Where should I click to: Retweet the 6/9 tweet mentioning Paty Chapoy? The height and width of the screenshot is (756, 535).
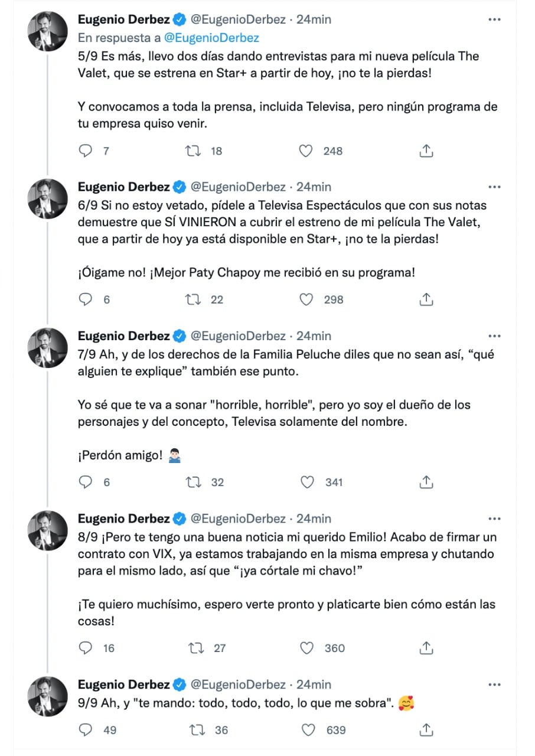(192, 299)
